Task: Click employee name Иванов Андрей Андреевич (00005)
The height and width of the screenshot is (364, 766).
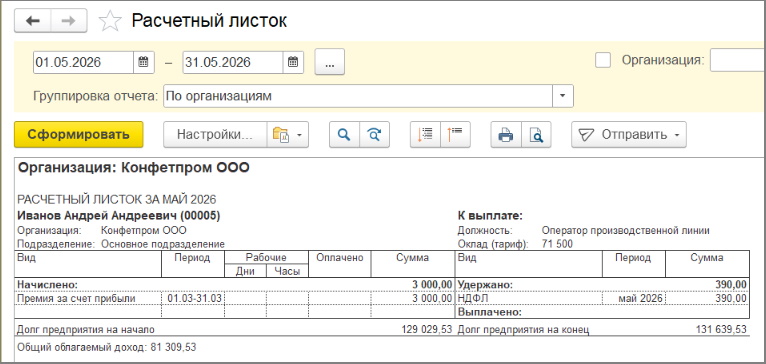Action: pos(119,215)
